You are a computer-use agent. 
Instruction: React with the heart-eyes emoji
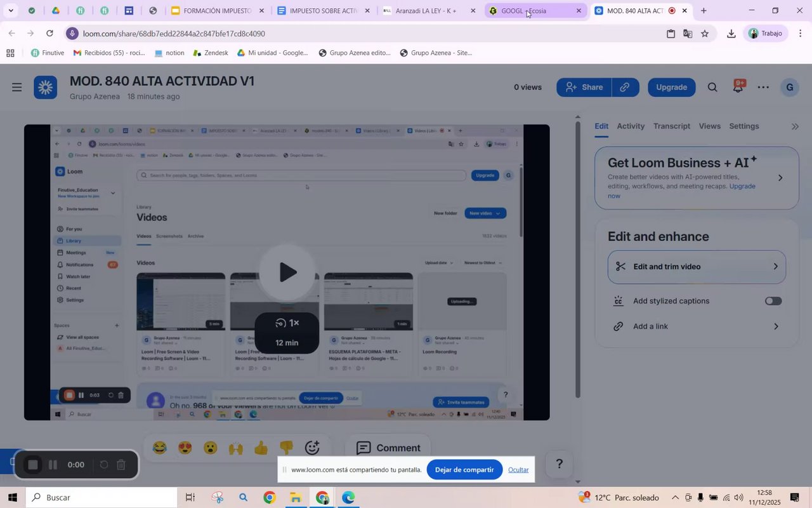(185, 448)
